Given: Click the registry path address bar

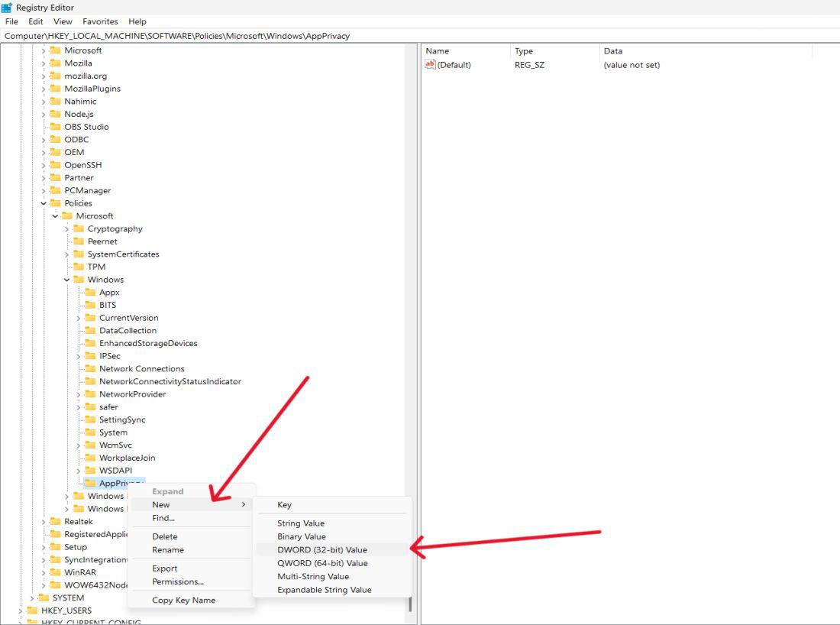Looking at the screenshot, I should (420, 36).
